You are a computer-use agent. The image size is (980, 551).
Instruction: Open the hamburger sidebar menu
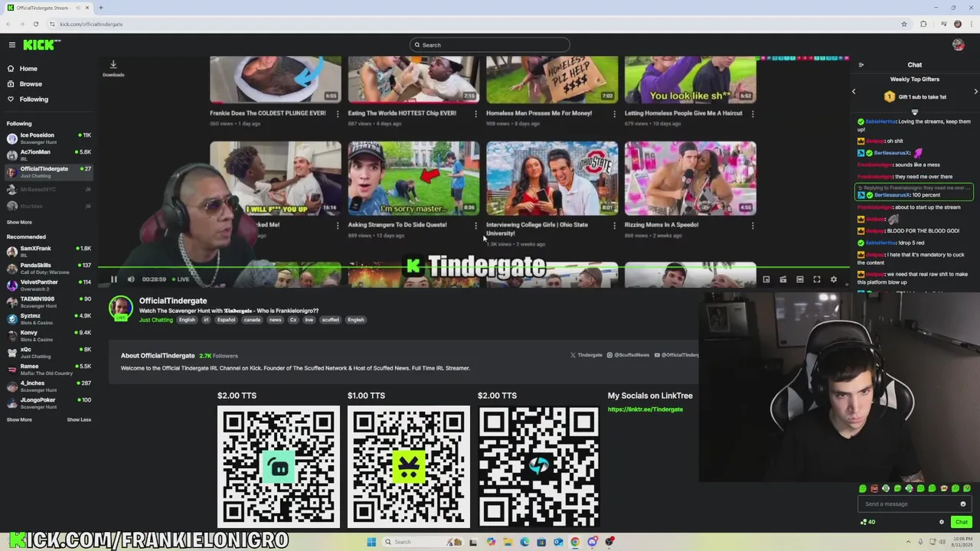tap(11, 45)
